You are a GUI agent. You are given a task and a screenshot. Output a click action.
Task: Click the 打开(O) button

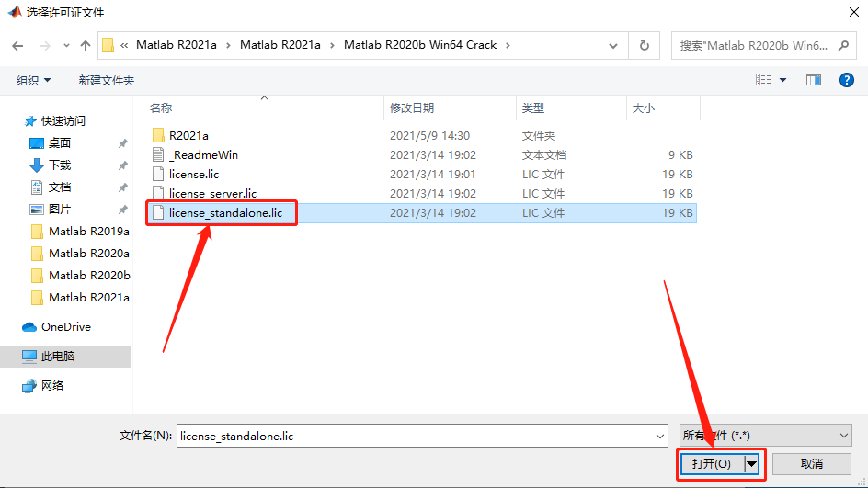(712, 464)
